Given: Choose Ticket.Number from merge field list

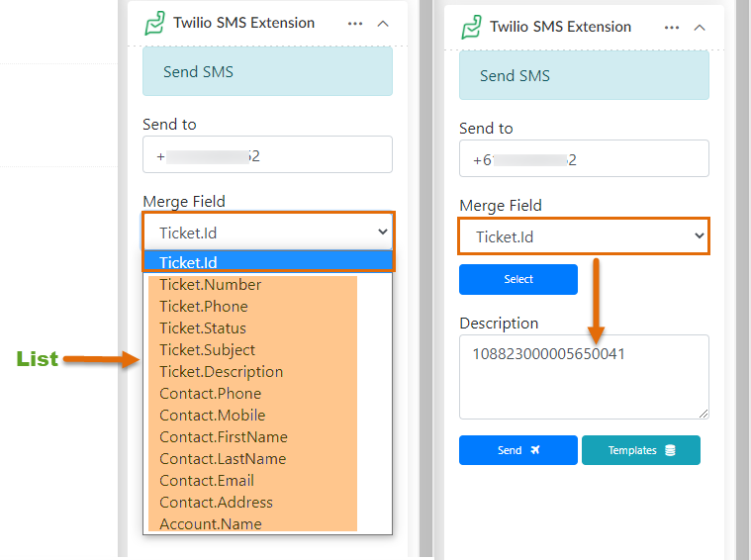Looking at the screenshot, I should pos(268,285).
